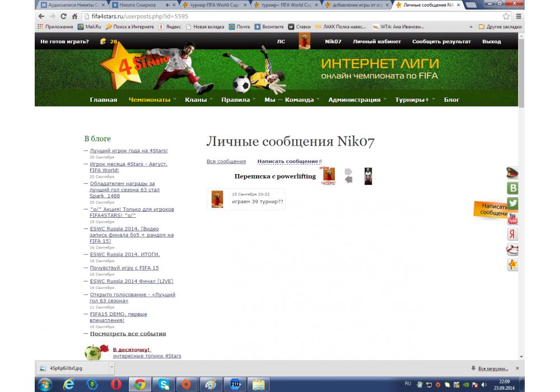Click the browser home icon
560x392 pixels.
click(74, 16)
